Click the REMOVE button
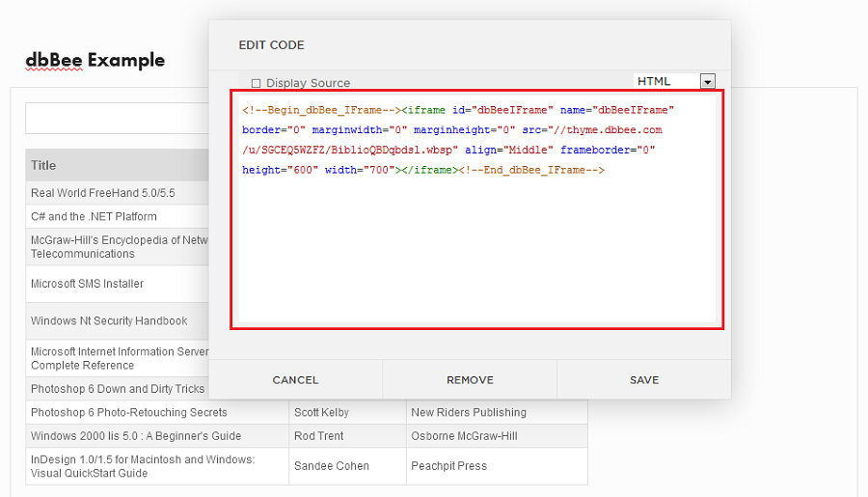 click(x=470, y=380)
